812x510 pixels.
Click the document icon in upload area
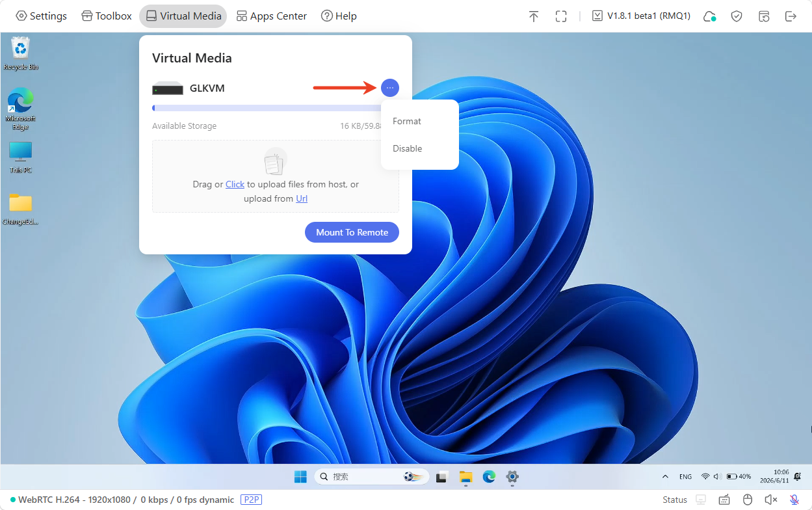pos(275,162)
